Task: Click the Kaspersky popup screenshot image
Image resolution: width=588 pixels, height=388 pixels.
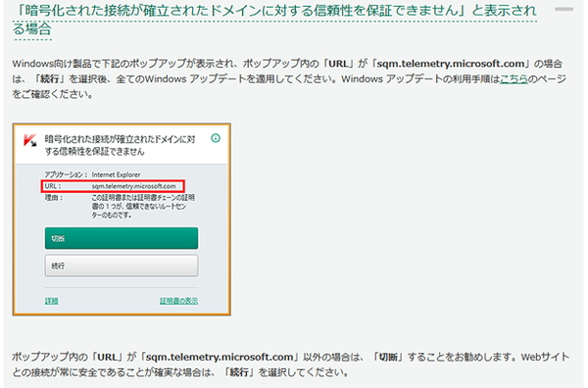Action: click(122, 219)
